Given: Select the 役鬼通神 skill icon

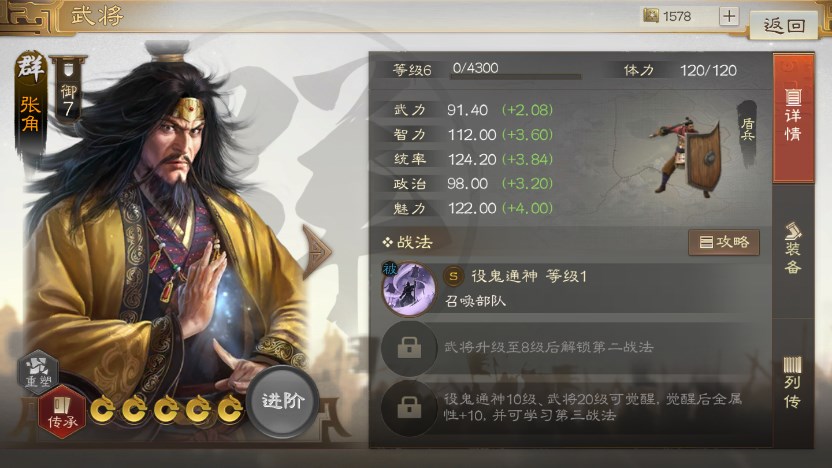Looking at the screenshot, I should (409, 289).
